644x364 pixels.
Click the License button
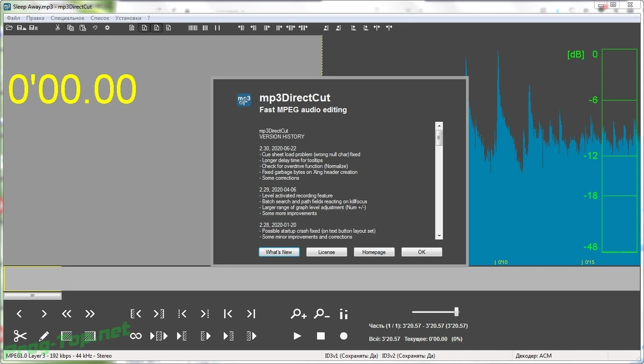[x=326, y=252]
